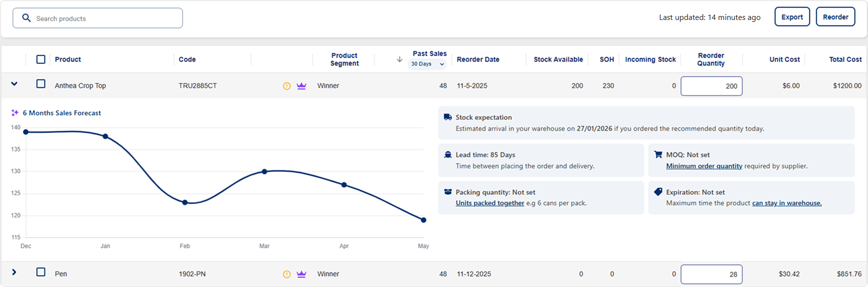Click the warning icon on Anthea Crop Top row

tap(287, 86)
